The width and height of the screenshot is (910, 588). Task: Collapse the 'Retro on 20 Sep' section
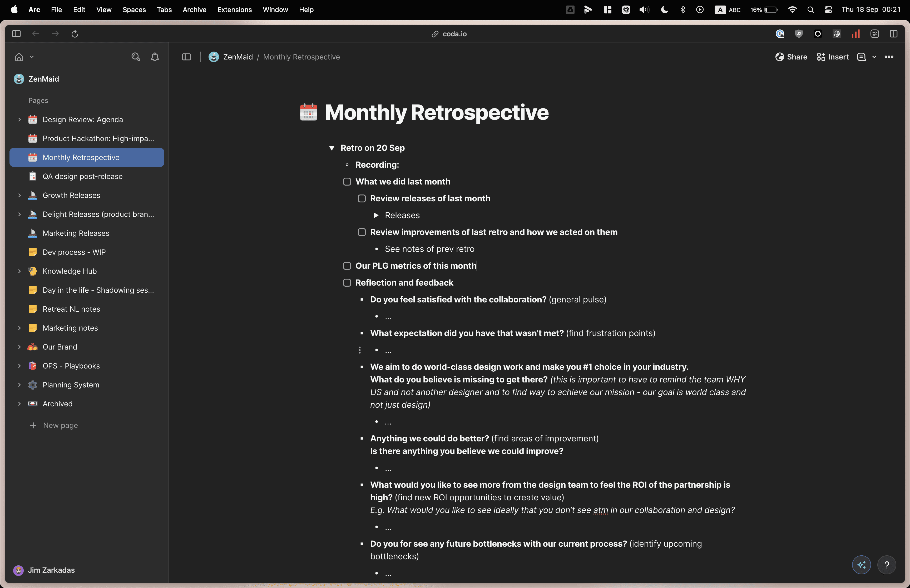(332, 148)
